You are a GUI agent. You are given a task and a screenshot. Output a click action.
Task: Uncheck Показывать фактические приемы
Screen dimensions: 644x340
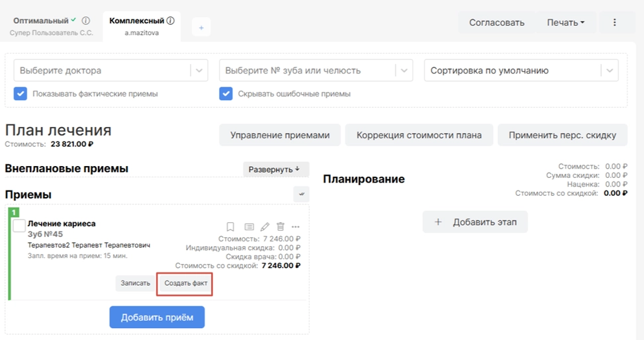coord(21,93)
